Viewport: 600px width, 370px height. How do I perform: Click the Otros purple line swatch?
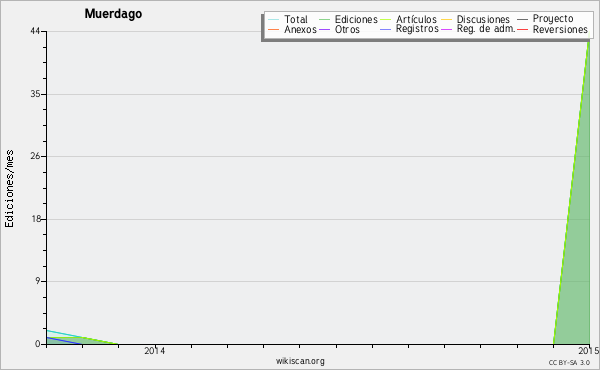324,29
